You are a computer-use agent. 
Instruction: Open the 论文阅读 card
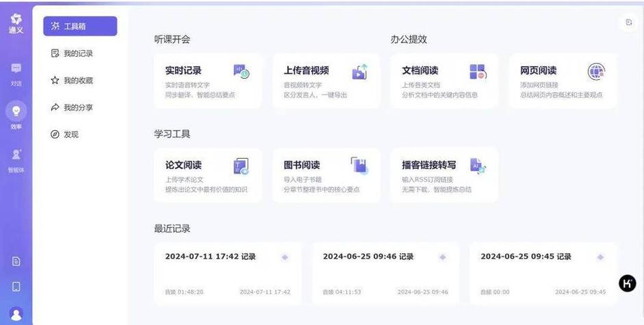208,175
